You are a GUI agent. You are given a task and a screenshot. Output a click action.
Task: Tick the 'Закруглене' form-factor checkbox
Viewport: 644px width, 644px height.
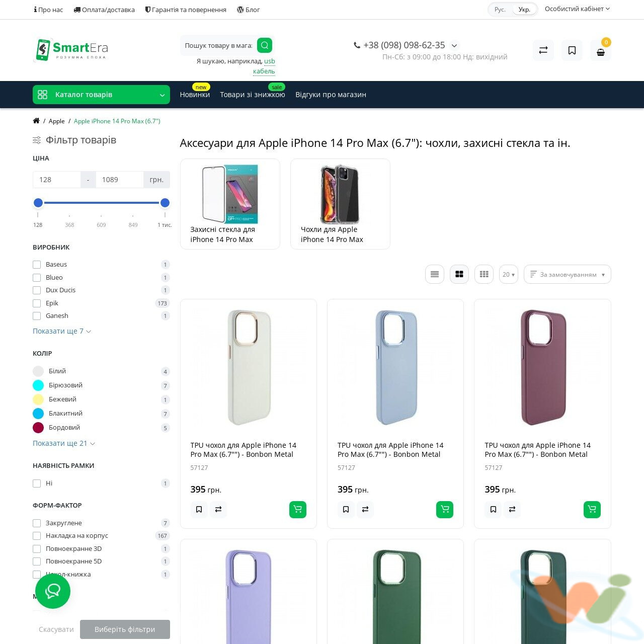pyautogui.click(x=37, y=523)
